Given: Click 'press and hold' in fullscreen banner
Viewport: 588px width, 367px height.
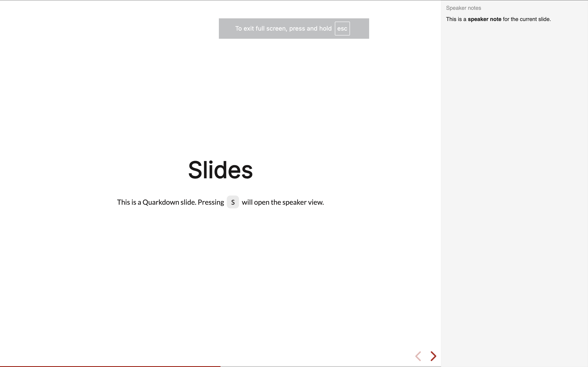Looking at the screenshot, I should (x=310, y=29).
